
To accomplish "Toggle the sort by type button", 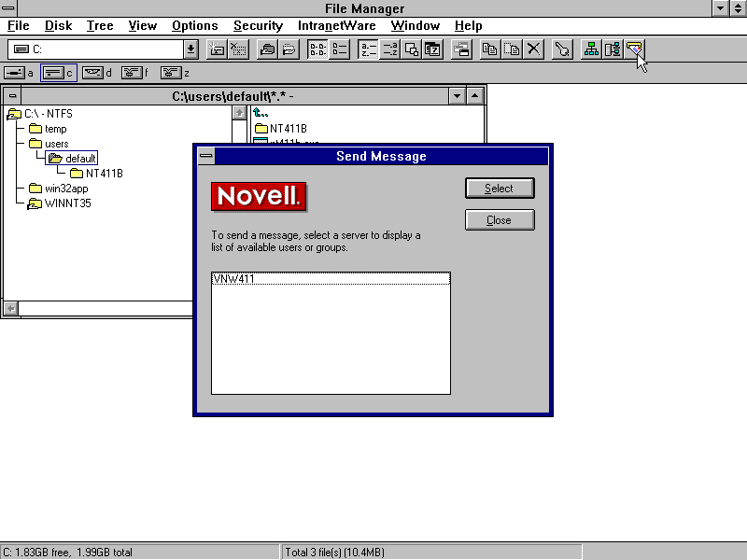I will click(389, 49).
